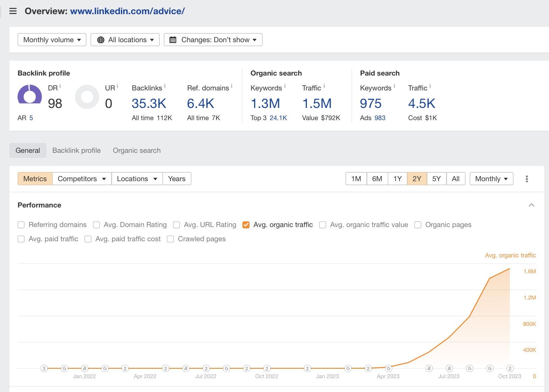This screenshot has width=549, height=392.
Task: Uncheck the Avg. organic traffic checkbox
Action: click(x=246, y=225)
